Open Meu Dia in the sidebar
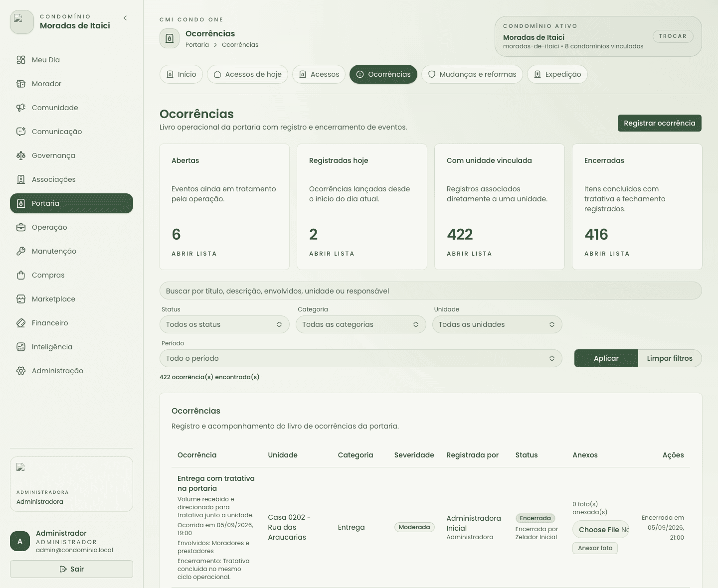This screenshot has height=588, width=718. pos(71,60)
